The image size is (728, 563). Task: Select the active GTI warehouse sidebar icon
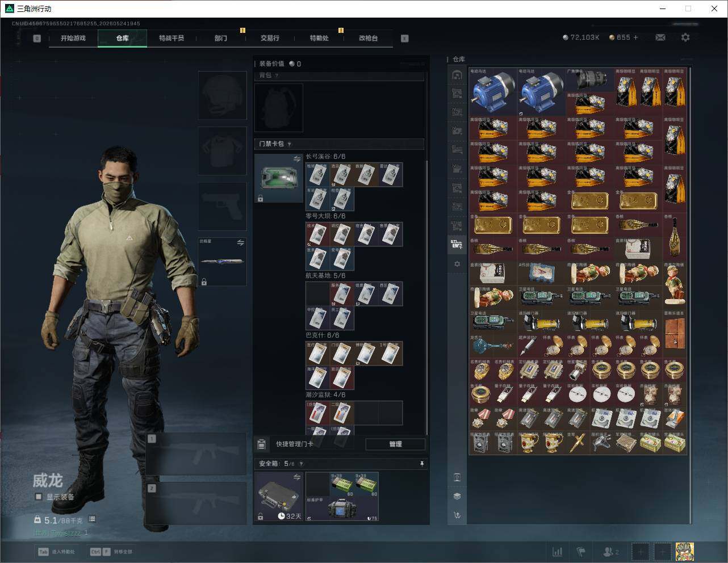(x=457, y=244)
